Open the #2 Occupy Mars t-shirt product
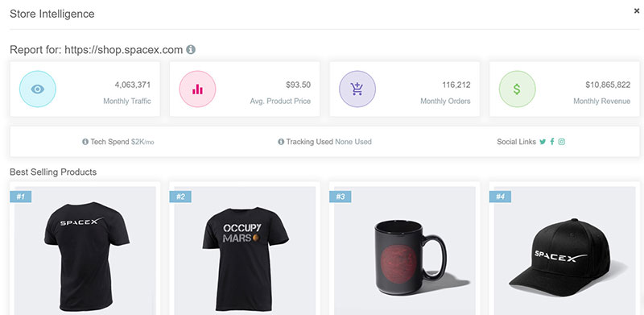The width and height of the screenshot is (644, 315). click(x=245, y=251)
